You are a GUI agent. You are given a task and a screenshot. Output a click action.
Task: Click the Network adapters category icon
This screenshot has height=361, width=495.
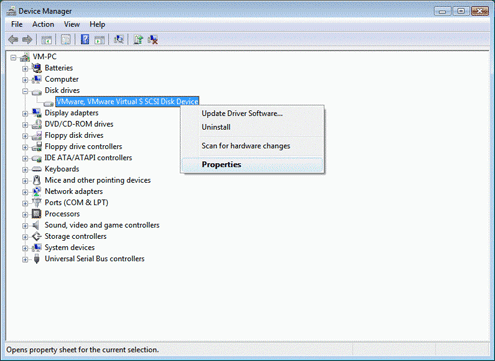pyautogui.click(x=37, y=191)
